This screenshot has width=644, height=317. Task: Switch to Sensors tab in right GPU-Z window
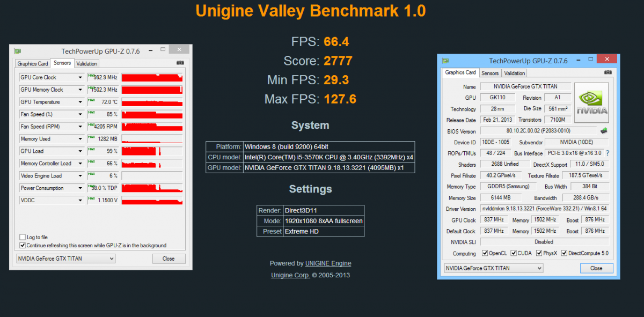(490, 73)
